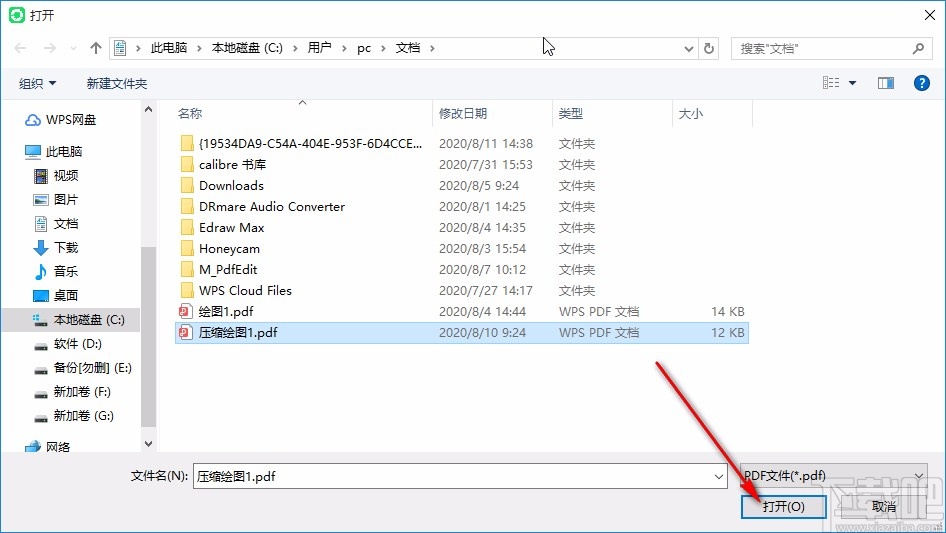Change view layout icon
The image size is (946, 533).
click(831, 83)
